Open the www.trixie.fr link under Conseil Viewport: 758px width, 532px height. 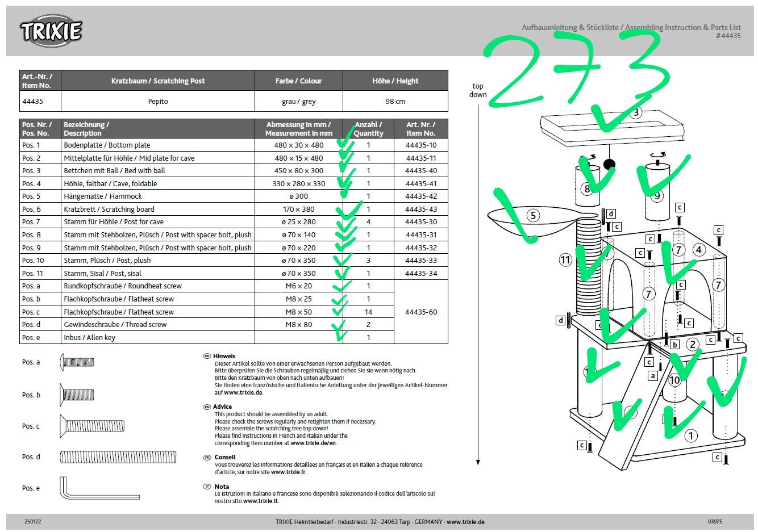(289, 472)
